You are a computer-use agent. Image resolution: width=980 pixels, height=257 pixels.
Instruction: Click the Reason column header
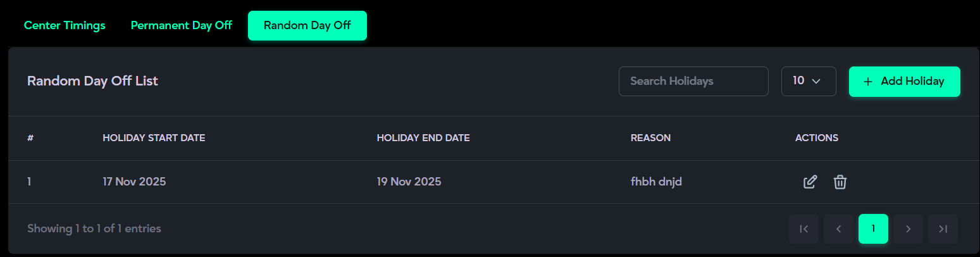[650, 138]
